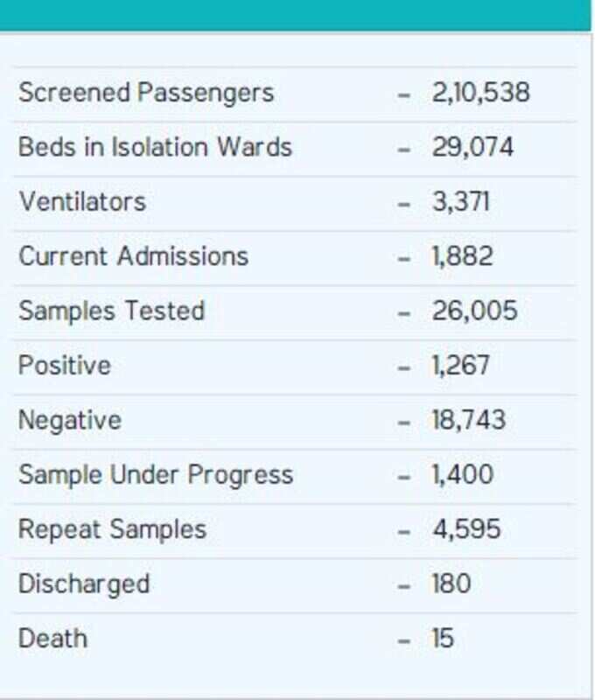595x700 pixels.
Task: Select the 3,371 ventilators value
Action: click(x=460, y=202)
